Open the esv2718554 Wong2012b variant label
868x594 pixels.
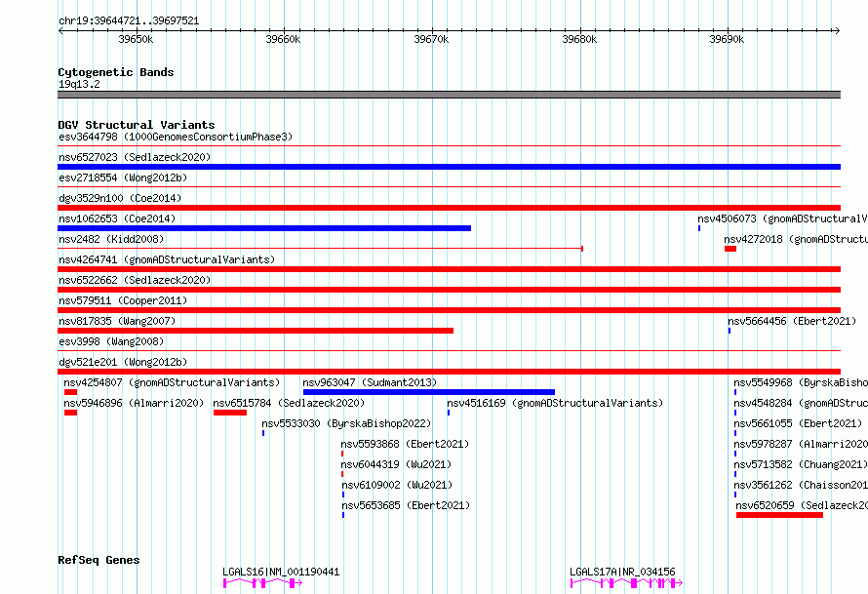point(123,178)
